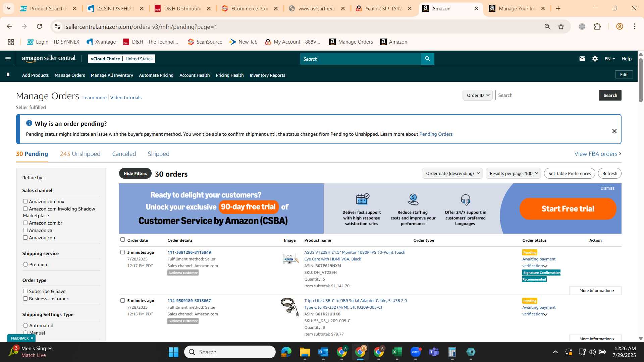Click the info icon beside 'Why is an order pending?'
The height and width of the screenshot is (362, 644).
29,123
